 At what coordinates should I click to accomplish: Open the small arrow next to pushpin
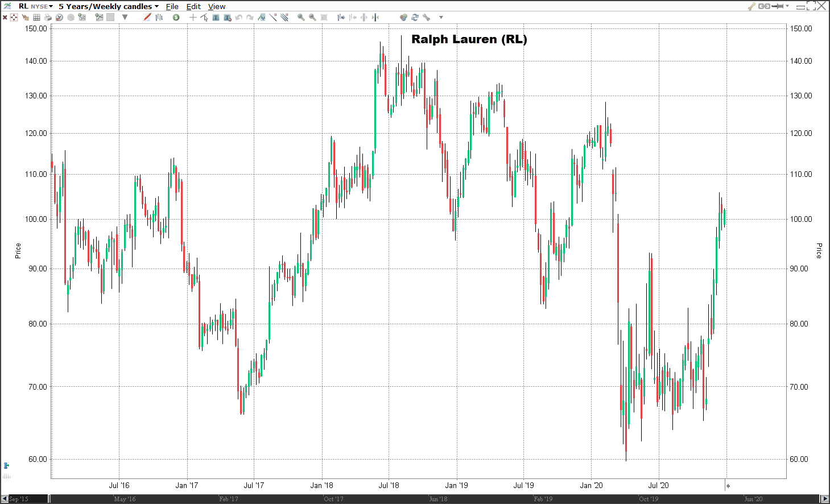pyautogui.click(x=787, y=6)
